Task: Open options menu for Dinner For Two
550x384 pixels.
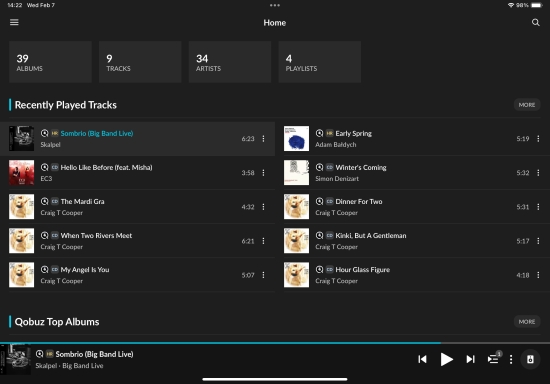Action: tap(538, 207)
